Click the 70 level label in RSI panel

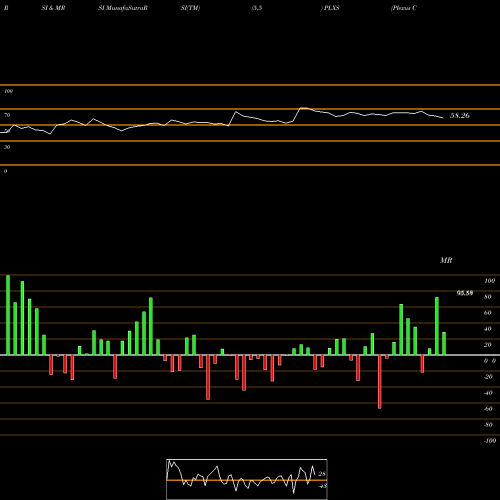[x=7, y=115]
